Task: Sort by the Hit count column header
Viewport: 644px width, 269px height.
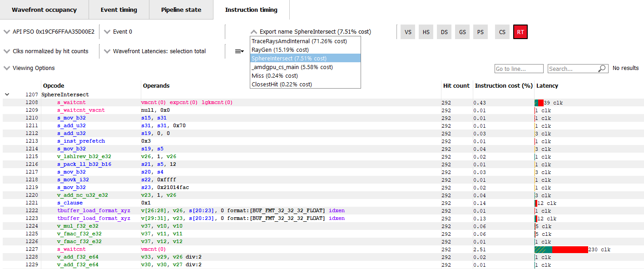Action: 456,85
